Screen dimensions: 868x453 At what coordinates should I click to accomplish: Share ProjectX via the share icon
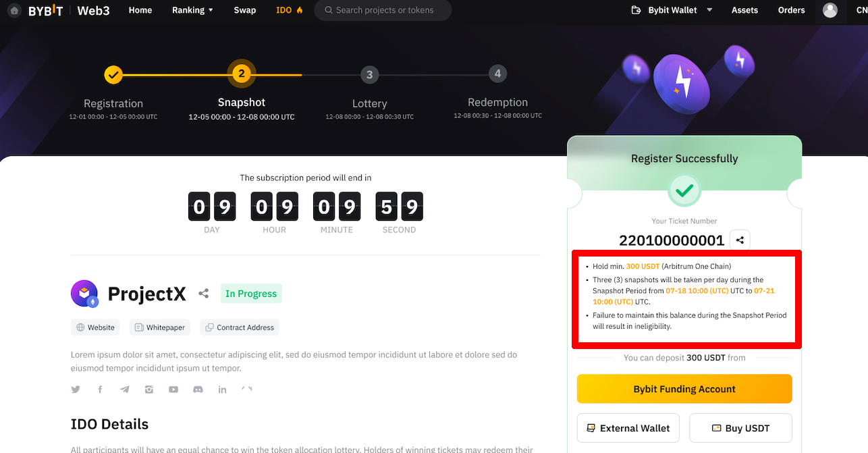[203, 294]
